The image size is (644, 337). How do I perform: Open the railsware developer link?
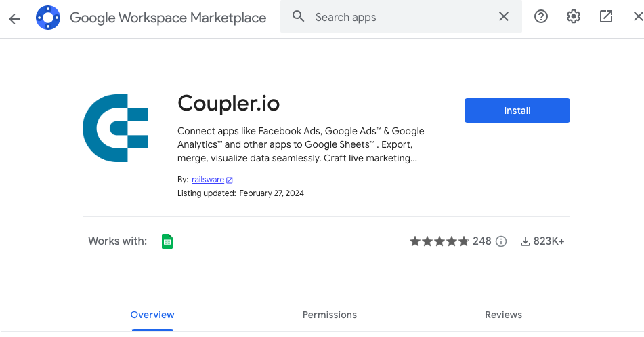point(208,180)
